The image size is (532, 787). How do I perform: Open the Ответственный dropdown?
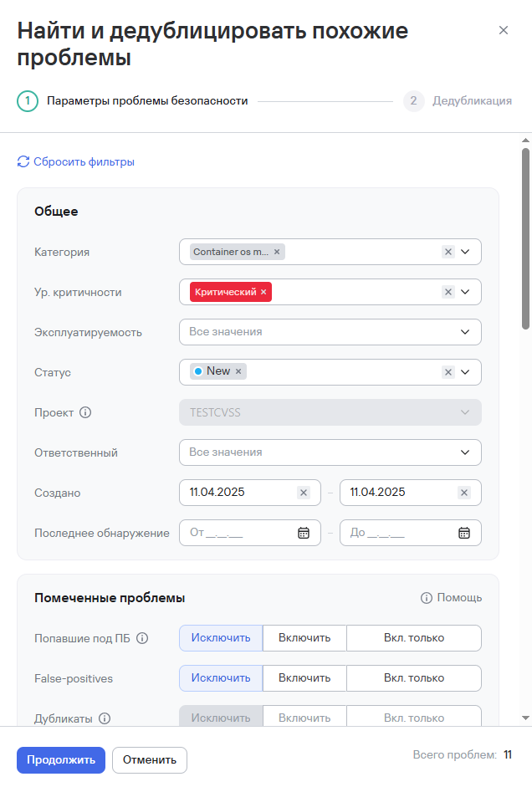[330, 452]
